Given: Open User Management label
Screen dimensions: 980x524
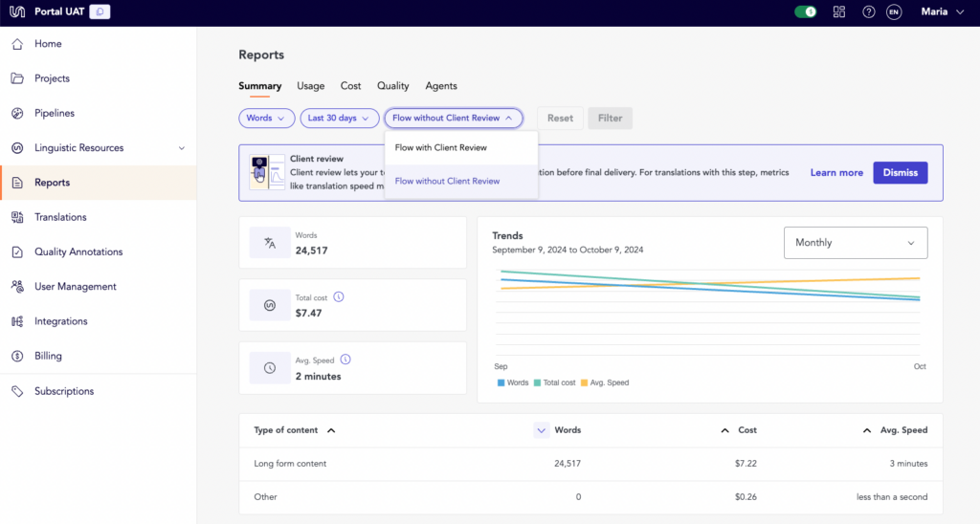Looking at the screenshot, I should tap(76, 287).
